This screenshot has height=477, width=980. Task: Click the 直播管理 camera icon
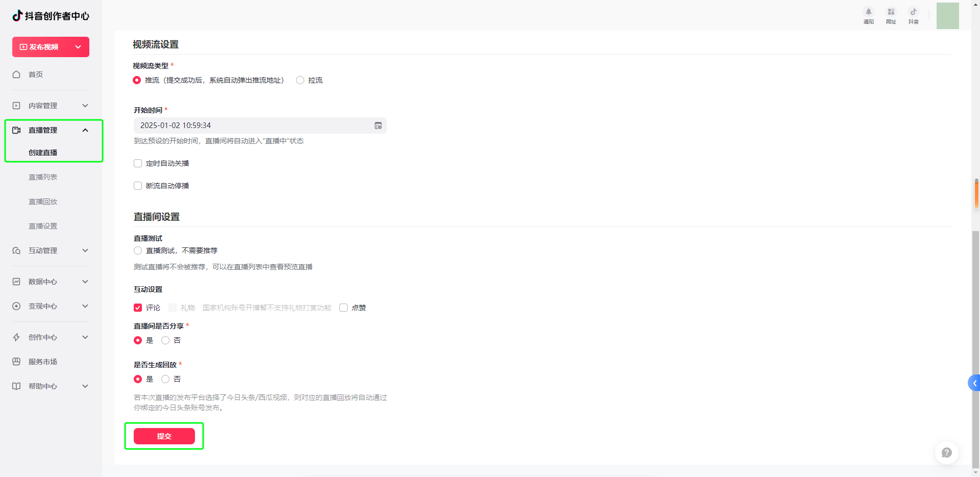point(16,130)
